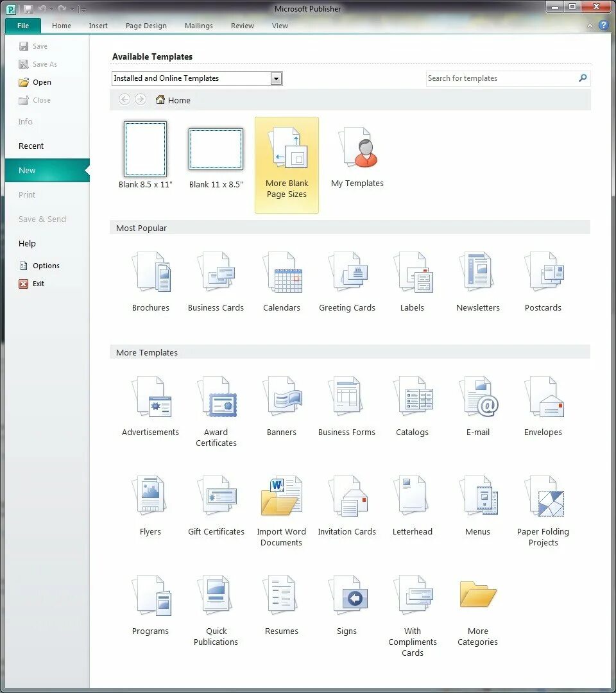Open the Invitation Cards templates
Screen dimensions: 616x693
coord(347,506)
